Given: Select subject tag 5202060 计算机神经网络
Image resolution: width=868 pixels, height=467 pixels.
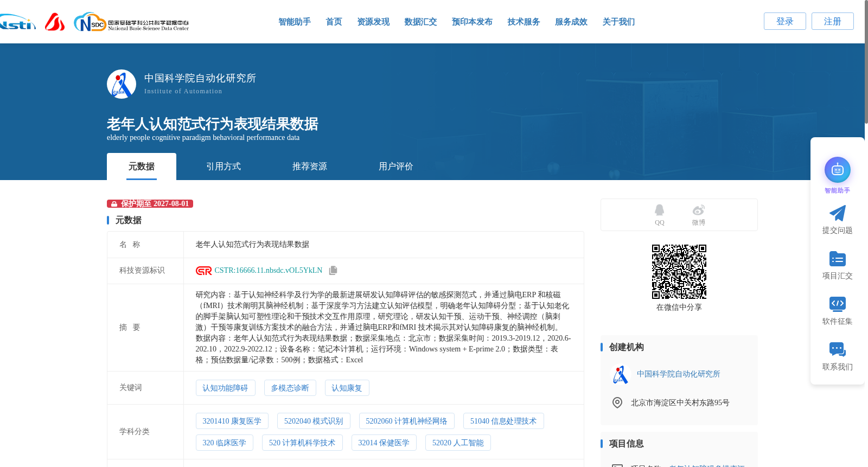Looking at the screenshot, I should pyautogui.click(x=407, y=421).
